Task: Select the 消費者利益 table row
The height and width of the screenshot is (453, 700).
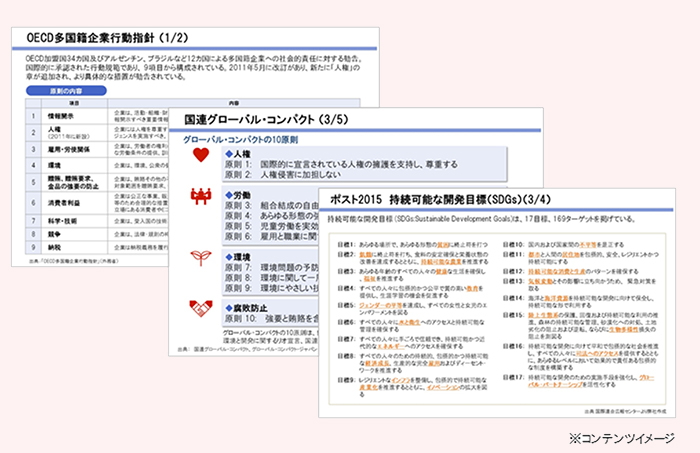Action: point(97,203)
